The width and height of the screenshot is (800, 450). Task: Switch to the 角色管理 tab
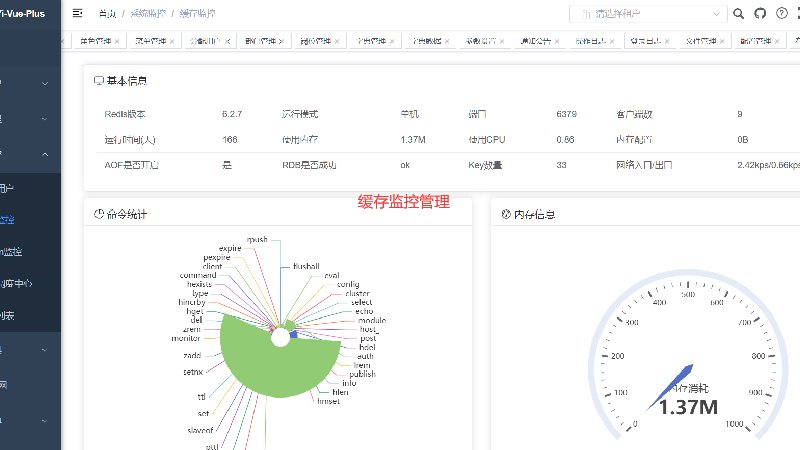(95, 41)
